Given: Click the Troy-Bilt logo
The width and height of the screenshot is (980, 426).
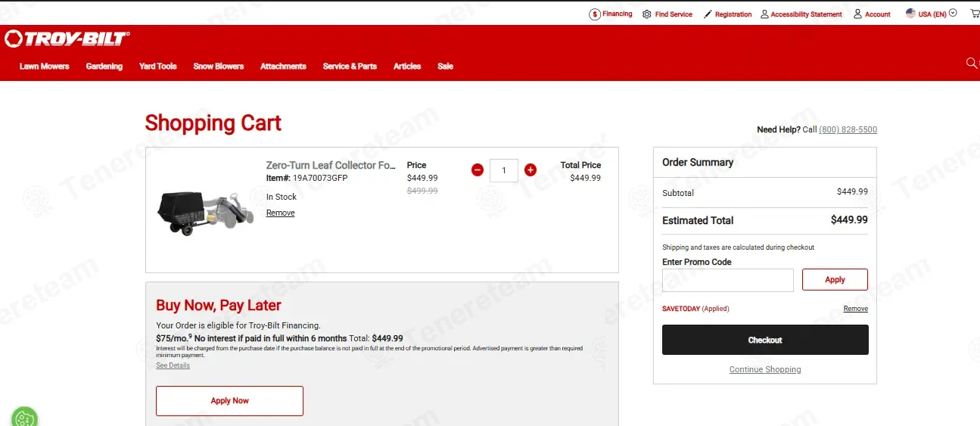Looking at the screenshot, I should (67, 39).
